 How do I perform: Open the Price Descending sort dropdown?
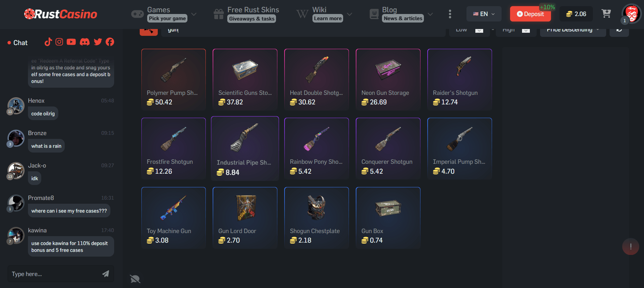(x=573, y=30)
